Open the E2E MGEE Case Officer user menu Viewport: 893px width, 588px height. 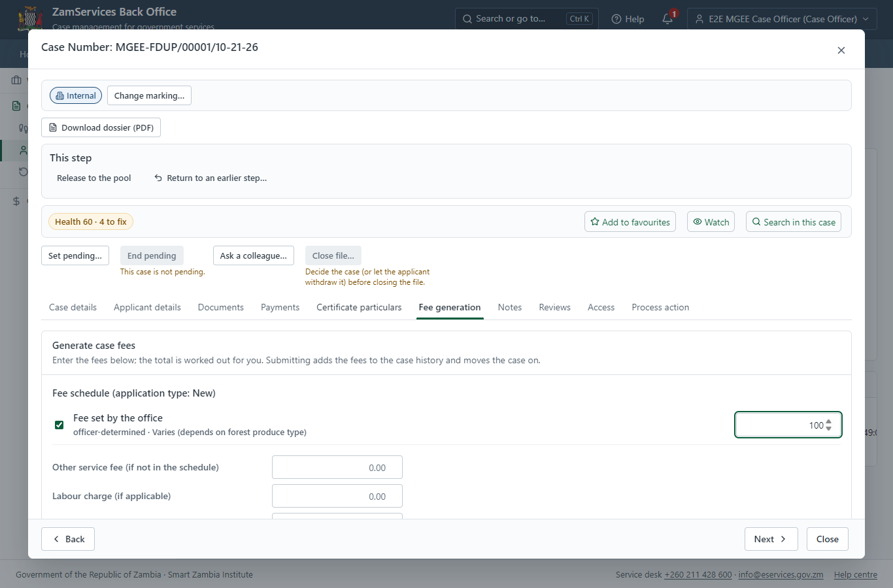[782, 19]
